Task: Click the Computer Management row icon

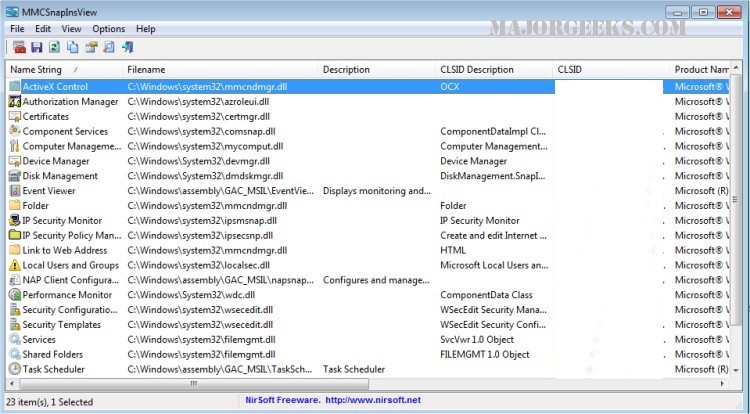Action: 15,146
